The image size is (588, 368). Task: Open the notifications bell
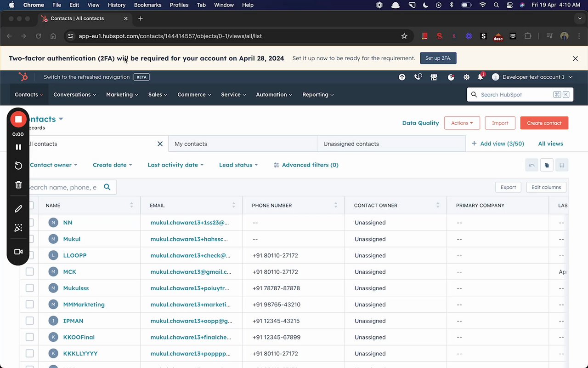(x=481, y=77)
